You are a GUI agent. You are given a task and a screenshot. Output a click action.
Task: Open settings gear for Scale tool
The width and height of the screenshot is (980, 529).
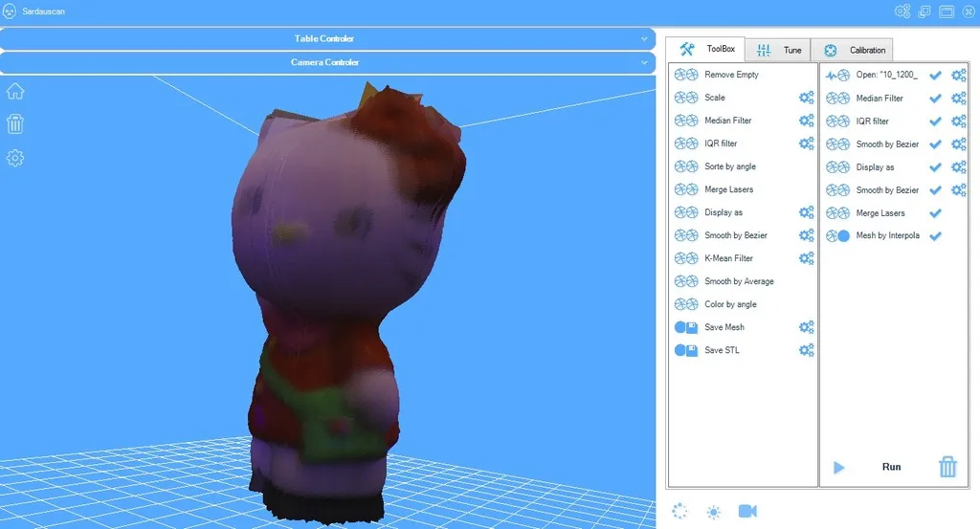[x=806, y=98]
